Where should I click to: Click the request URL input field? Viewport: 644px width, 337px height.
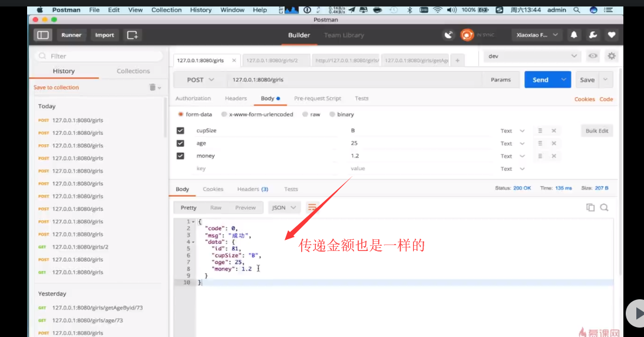coord(355,80)
